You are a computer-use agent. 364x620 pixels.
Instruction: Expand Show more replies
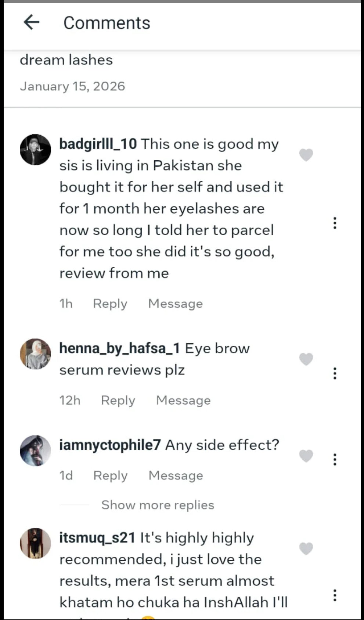coord(158,505)
